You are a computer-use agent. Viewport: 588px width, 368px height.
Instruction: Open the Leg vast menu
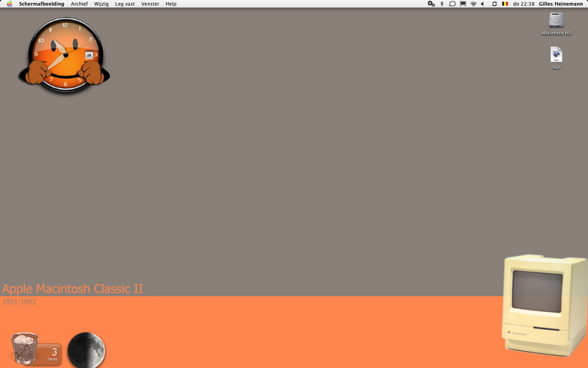point(125,4)
